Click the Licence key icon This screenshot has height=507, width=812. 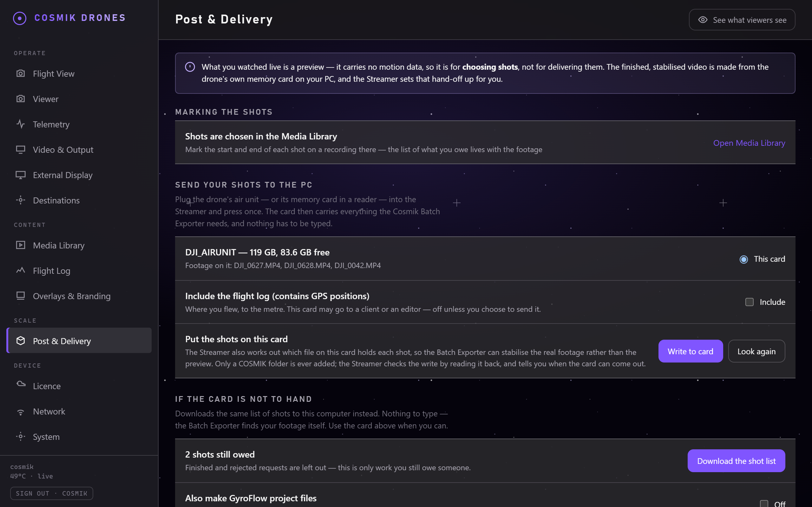coord(21,384)
